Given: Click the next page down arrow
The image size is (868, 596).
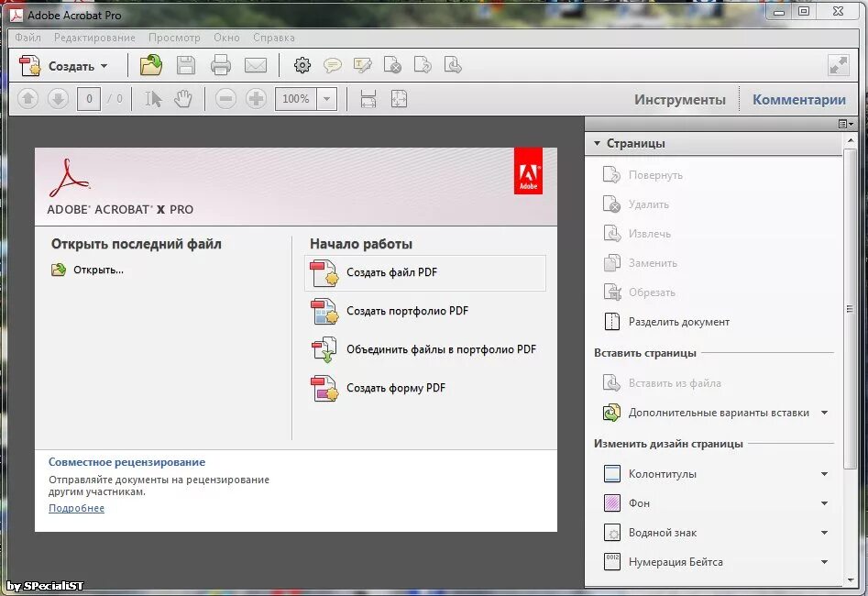Looking at the screenshot, I should (58, 99).
